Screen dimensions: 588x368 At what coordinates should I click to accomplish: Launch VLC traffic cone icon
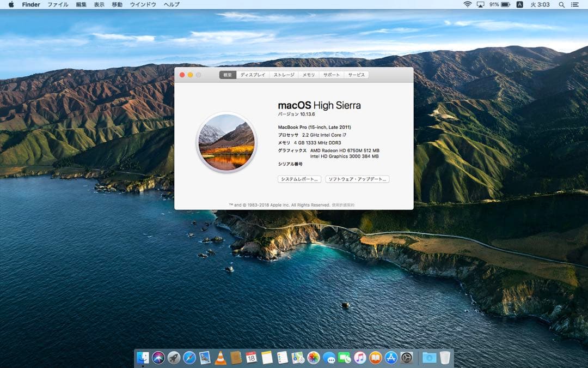click(220, 358)
